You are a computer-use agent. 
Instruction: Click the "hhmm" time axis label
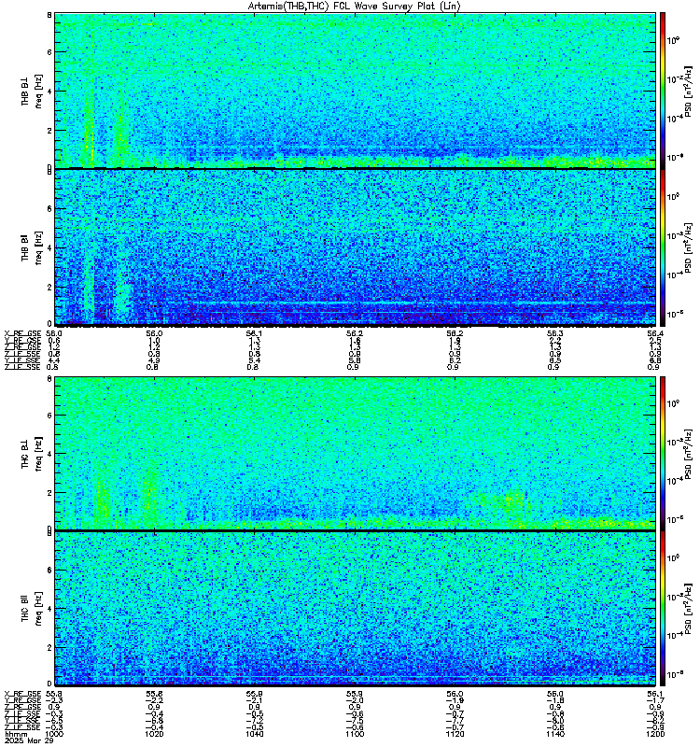14,734
